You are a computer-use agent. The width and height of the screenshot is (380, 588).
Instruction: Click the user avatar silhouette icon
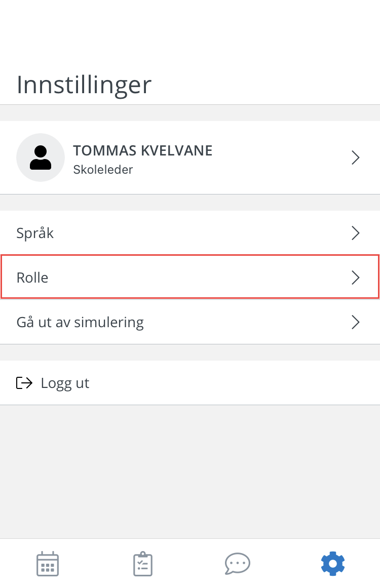click(x=41, y=158)
